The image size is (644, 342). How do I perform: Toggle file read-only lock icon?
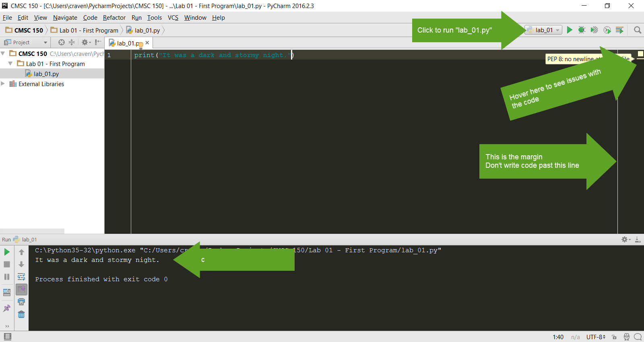click(x=614, y=337)
